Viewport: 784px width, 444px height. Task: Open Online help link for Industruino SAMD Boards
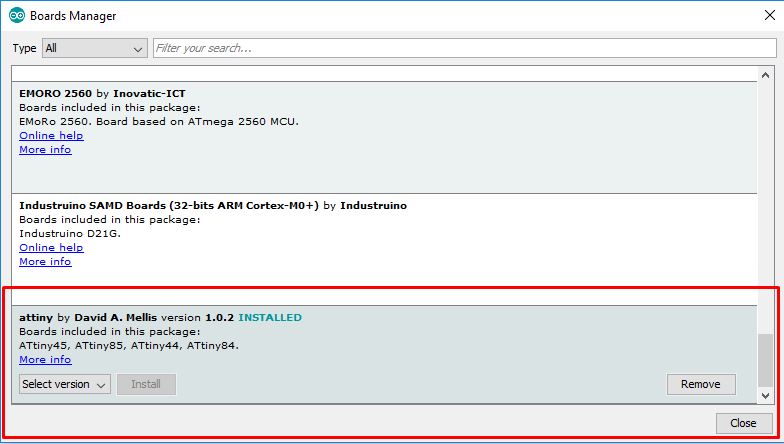tap(51, 248)
